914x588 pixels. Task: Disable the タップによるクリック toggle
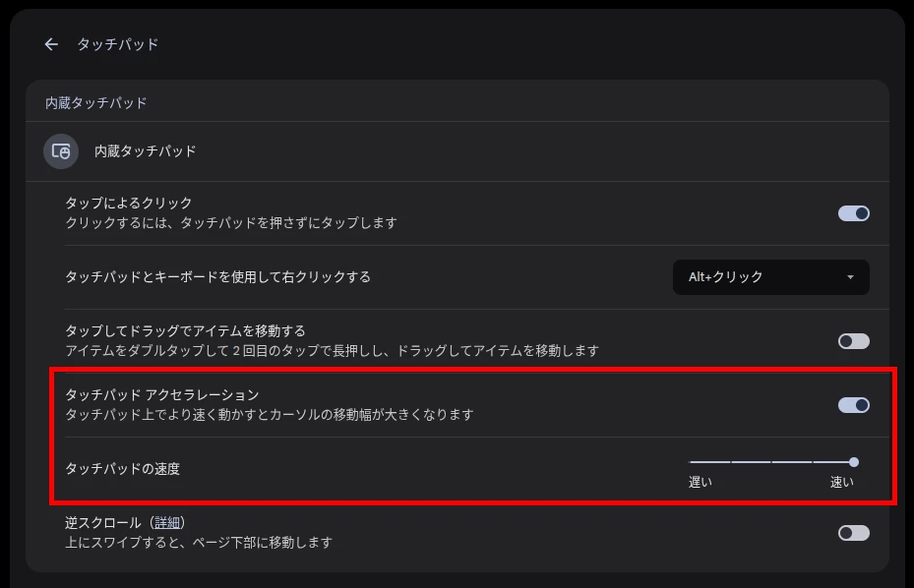(x=853, y=213)
